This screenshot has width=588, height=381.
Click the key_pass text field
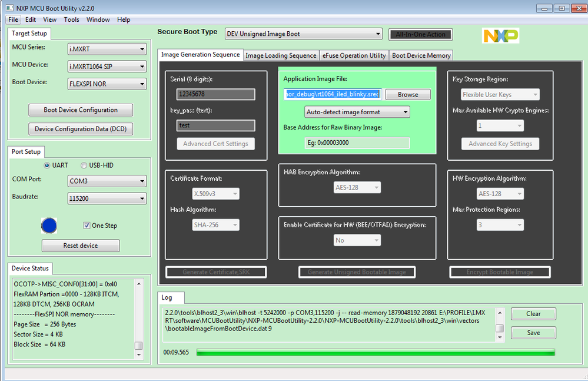point(215,125)
